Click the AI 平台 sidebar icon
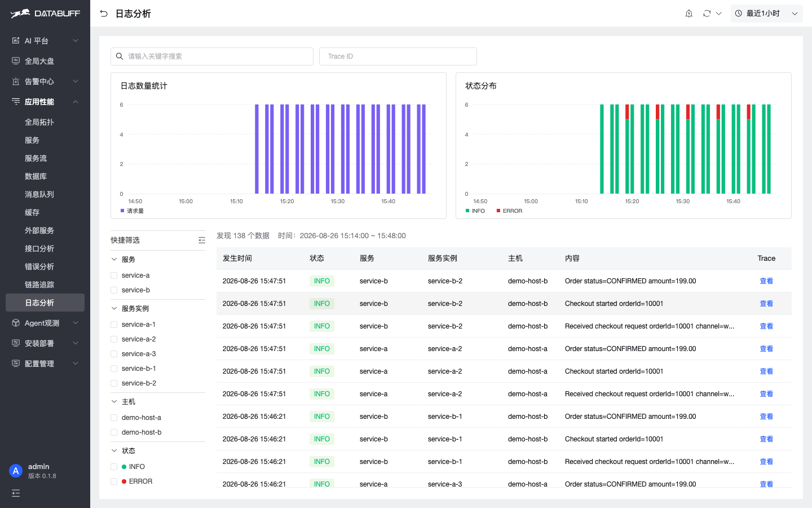812x508 pixels. coord(16,41)
